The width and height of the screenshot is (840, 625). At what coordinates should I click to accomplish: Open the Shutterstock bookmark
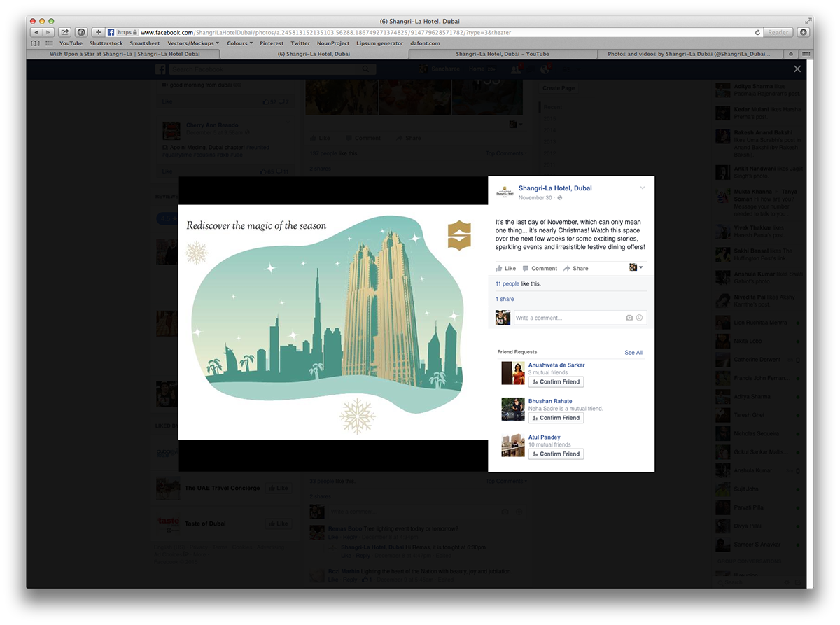(x=106, y=43)
